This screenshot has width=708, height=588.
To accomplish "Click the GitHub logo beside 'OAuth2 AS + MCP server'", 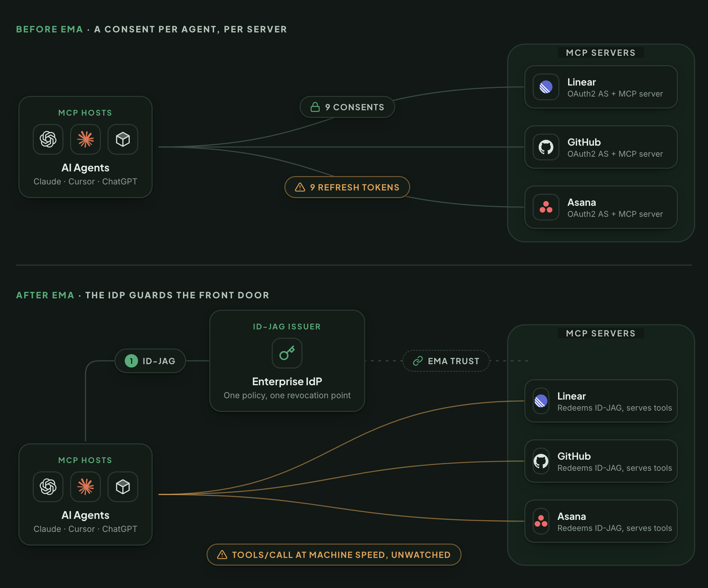I will (546, 147).
